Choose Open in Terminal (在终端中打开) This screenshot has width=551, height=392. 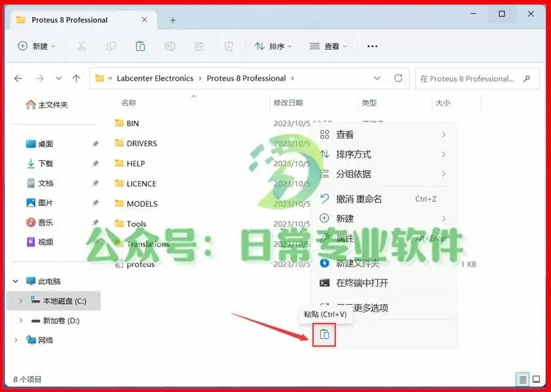tap(383, 283)
